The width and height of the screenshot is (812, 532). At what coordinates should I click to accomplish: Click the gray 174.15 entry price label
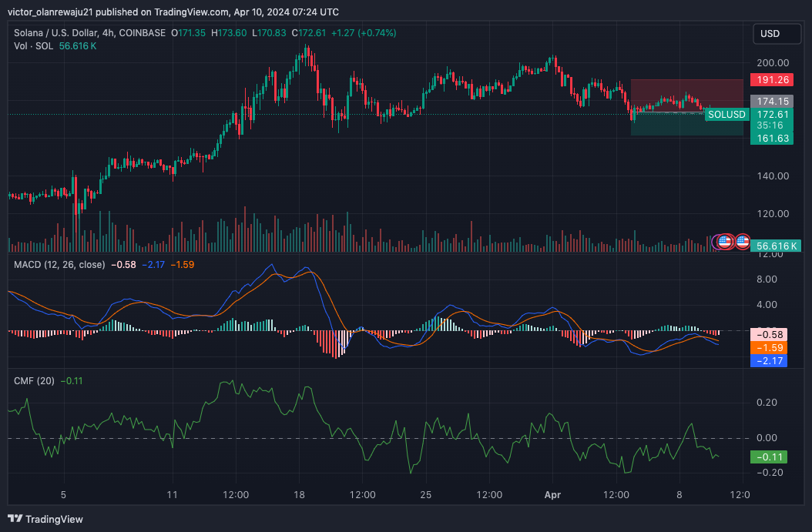coord(772,102)
